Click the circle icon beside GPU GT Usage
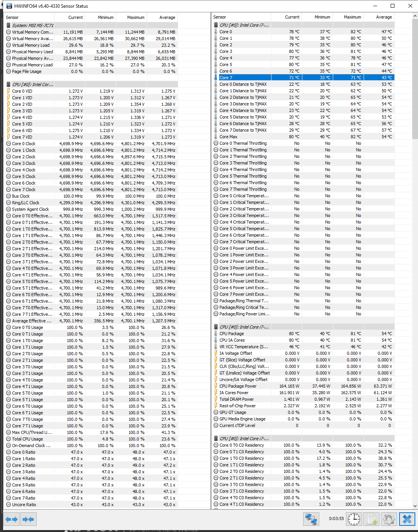 point(216,412)
